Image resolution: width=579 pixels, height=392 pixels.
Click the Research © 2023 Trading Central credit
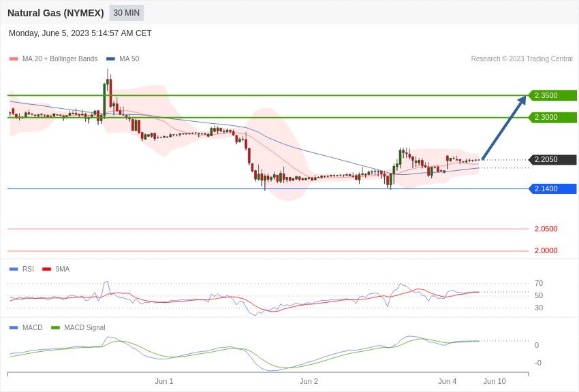click(522, 59)
